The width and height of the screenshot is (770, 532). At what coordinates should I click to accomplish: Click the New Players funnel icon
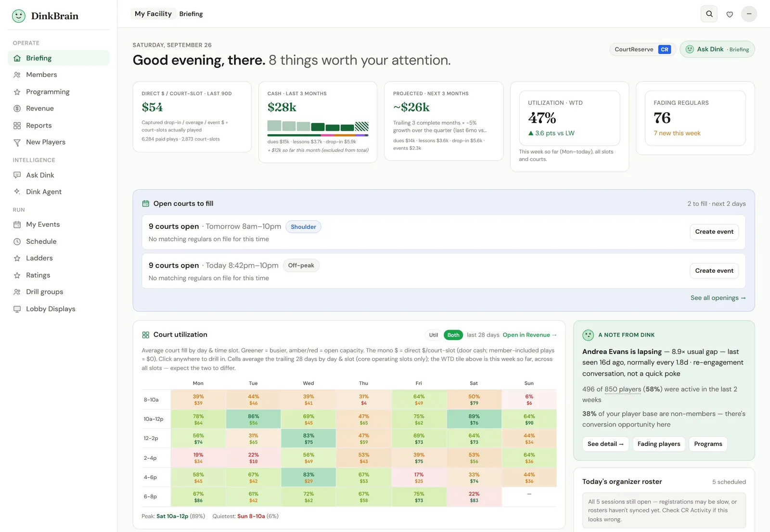[17, 142]
